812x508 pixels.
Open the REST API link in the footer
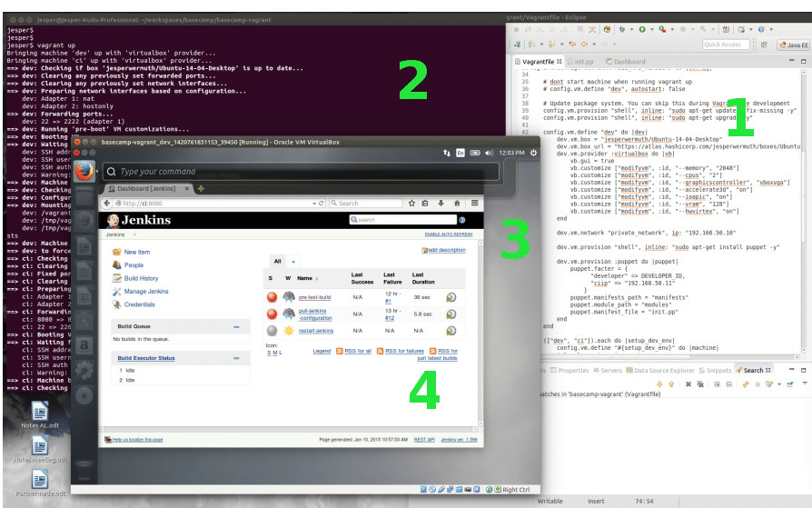(424, 440)
